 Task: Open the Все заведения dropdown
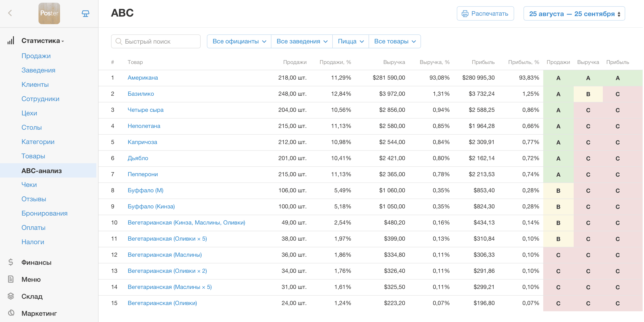point(302,41)
